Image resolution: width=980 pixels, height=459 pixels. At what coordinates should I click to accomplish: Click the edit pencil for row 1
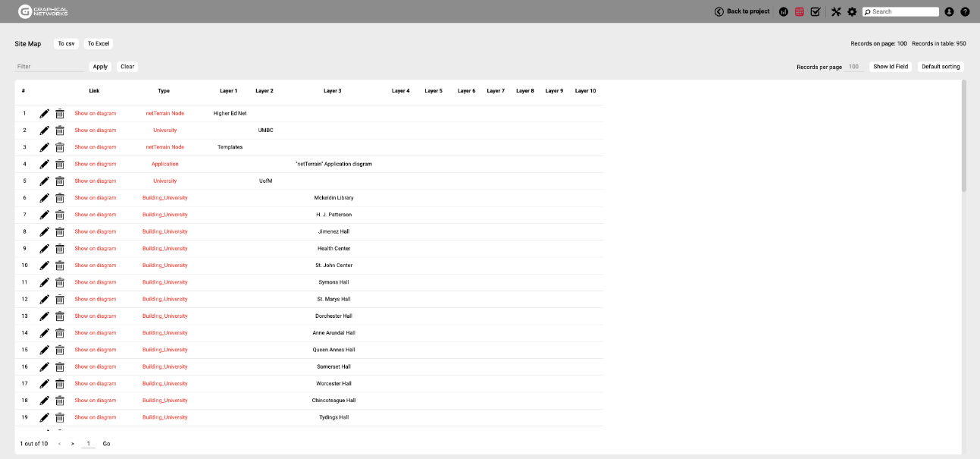44,114
